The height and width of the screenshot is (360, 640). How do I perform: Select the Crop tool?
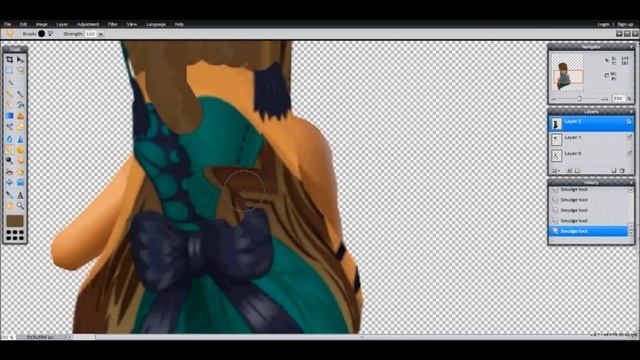pyautogui.click(x=9, y=60)
